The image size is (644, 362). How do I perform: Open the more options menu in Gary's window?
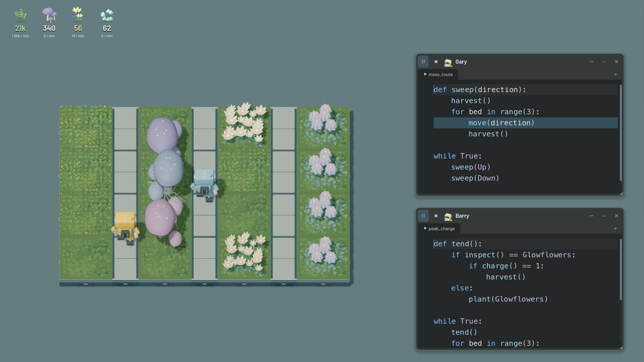pyautogui.click(x=591, y=62)
